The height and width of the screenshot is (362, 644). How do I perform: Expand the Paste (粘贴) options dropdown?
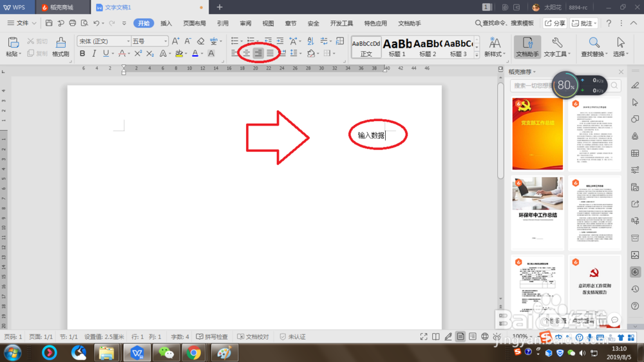19,54
